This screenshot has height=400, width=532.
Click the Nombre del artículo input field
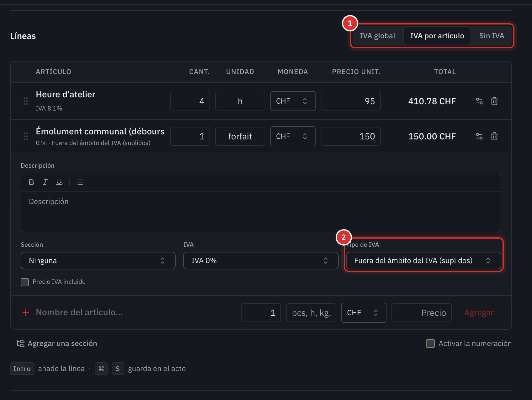coord(135,313)
